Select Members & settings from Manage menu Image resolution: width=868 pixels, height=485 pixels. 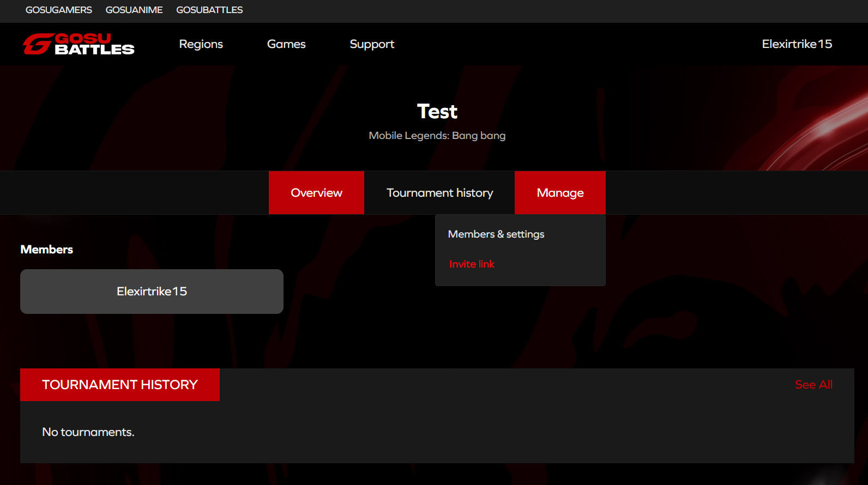coord(496,234)
